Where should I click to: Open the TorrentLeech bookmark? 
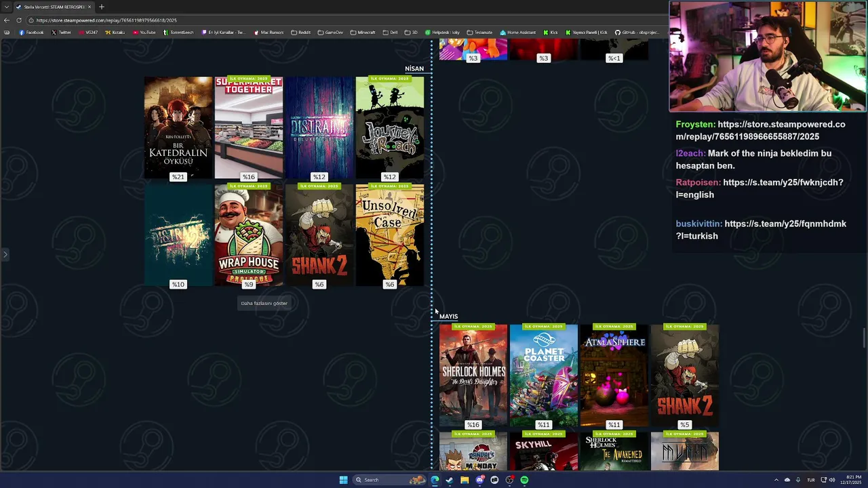click(x=178, y=33)
